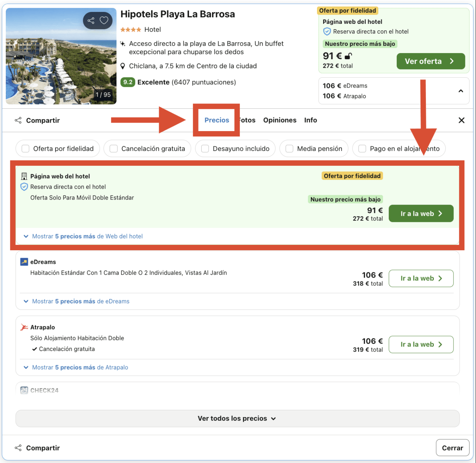Click shield icon in top offer card
Viewport: 476px width, 463px height.
pyautogui.click(x=327, y=32)
